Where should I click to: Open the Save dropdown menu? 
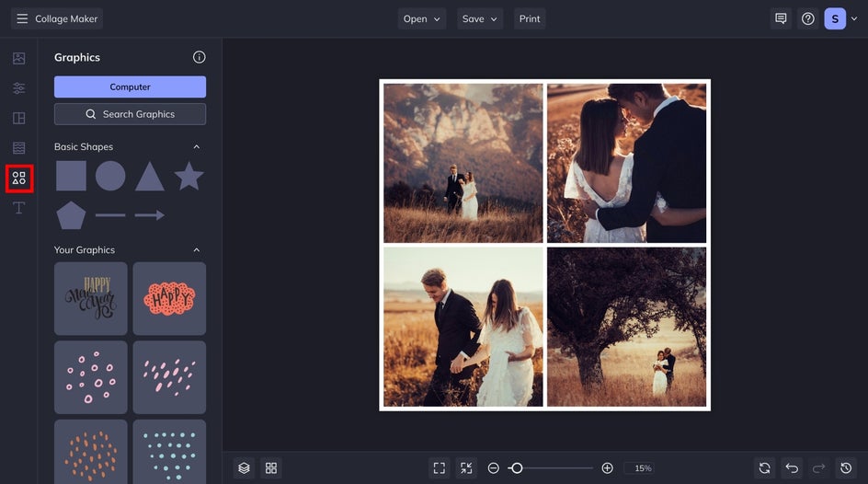click(x=479, y=18)
